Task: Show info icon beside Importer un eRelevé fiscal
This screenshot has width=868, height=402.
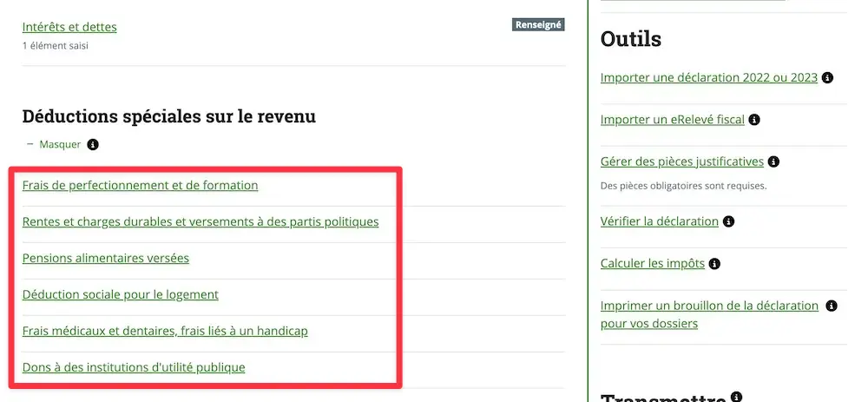Action: pos(754,120)
